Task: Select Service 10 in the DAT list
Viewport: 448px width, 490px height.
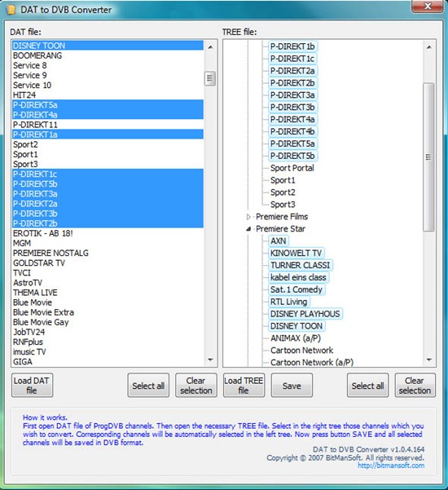Action: [108, 85]
